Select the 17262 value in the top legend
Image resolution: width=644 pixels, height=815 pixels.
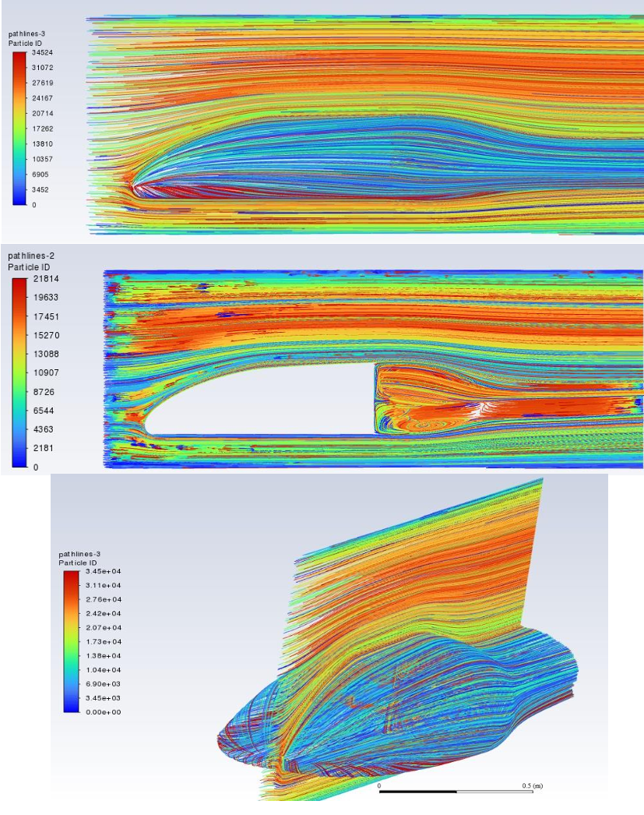(x=42, y=129)
